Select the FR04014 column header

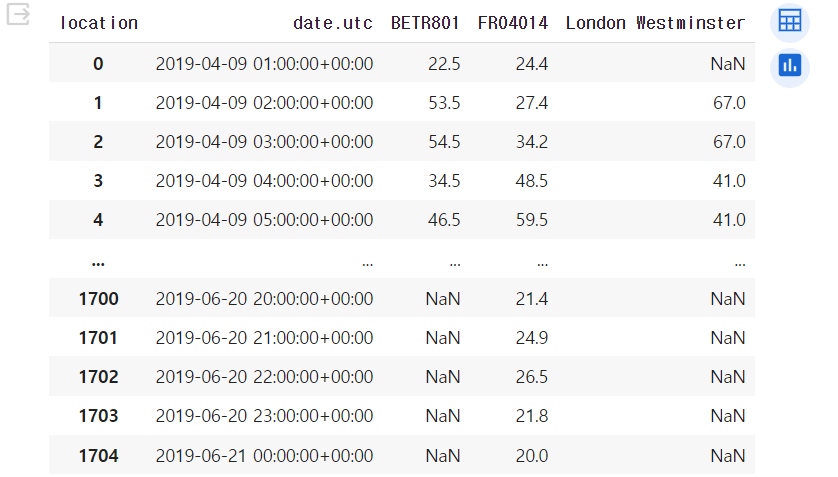point(513,23)
